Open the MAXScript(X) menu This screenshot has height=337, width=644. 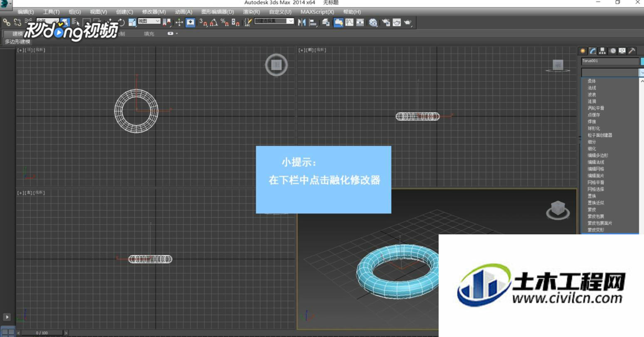tap(317, 12)
